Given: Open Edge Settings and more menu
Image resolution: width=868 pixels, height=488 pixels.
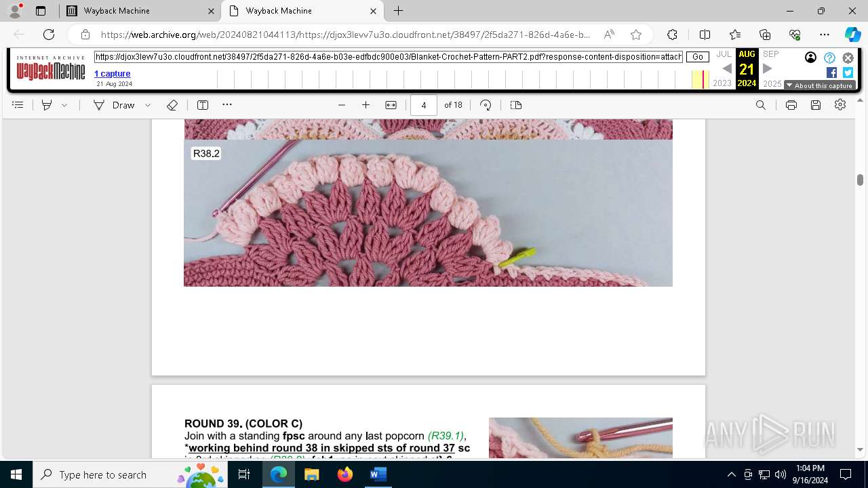Looking at the screenshot, I should pyautogui.click(x=825, y=35).
